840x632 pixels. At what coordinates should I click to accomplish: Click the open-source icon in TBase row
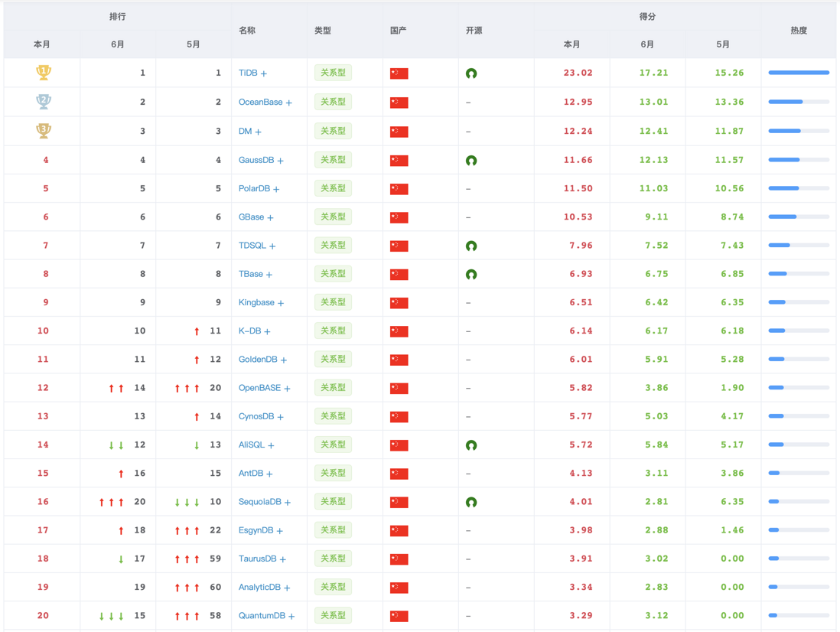471,274
